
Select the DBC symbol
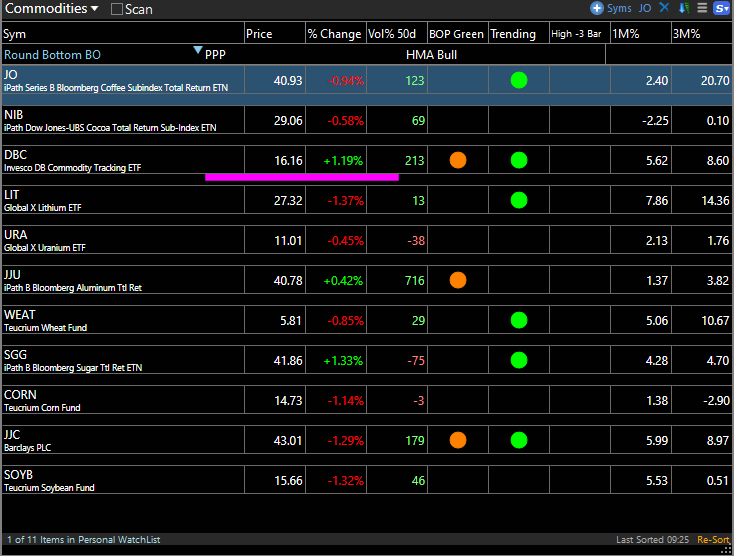click(x=15, y=155)
